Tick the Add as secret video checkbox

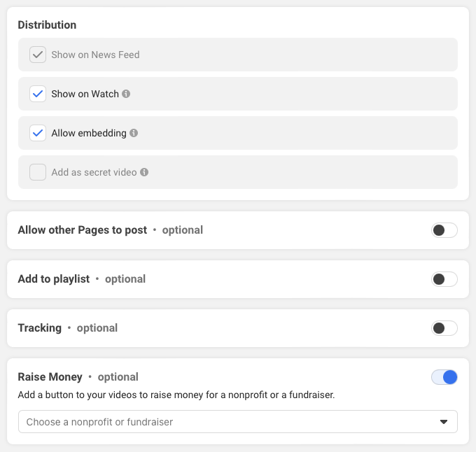38,172
